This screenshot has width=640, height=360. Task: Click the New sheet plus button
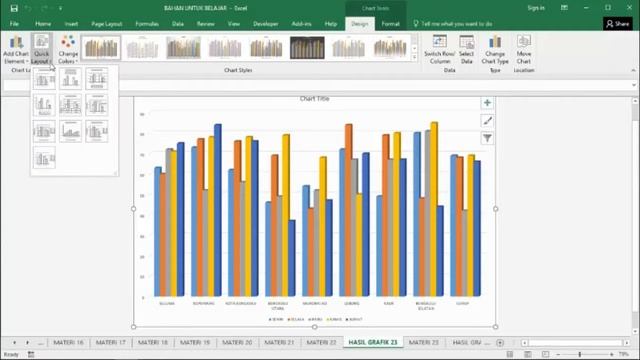tap(500, 343)
